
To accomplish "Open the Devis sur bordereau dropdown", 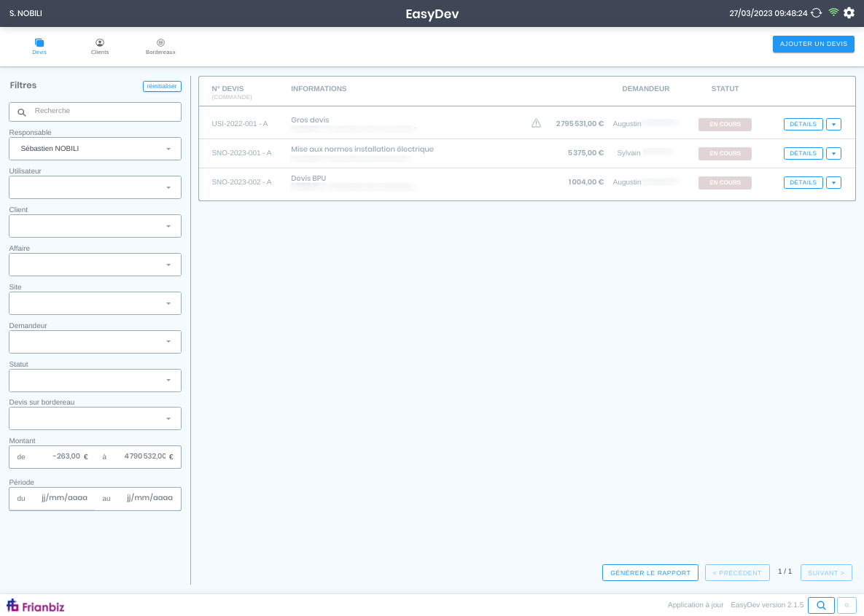I will tap(95, 418).
